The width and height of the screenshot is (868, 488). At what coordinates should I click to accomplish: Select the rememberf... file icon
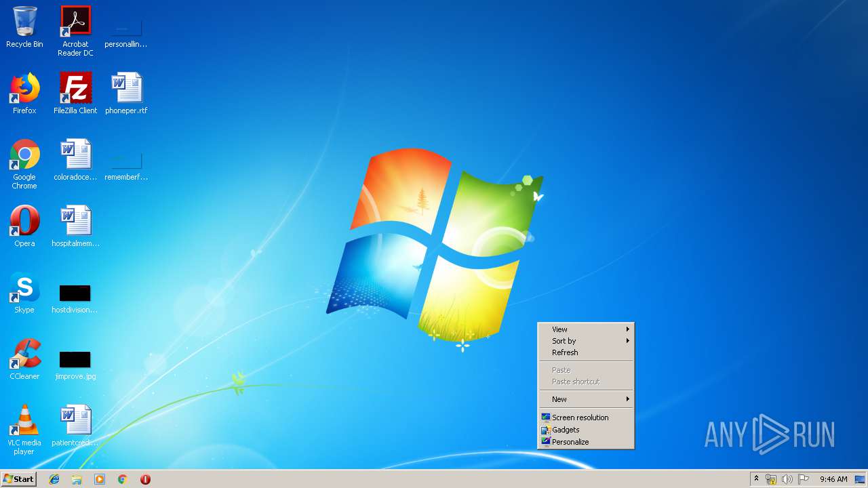[126, 166]
